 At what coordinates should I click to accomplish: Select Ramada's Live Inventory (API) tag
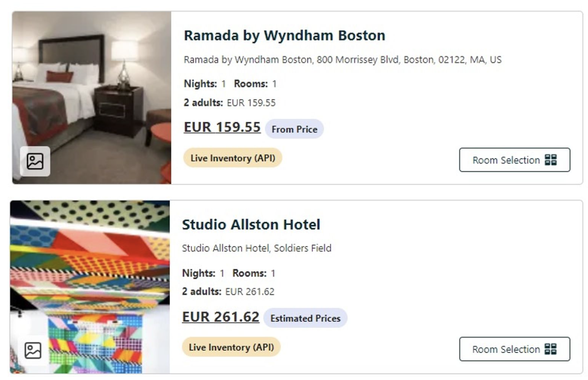click(233, 158)
